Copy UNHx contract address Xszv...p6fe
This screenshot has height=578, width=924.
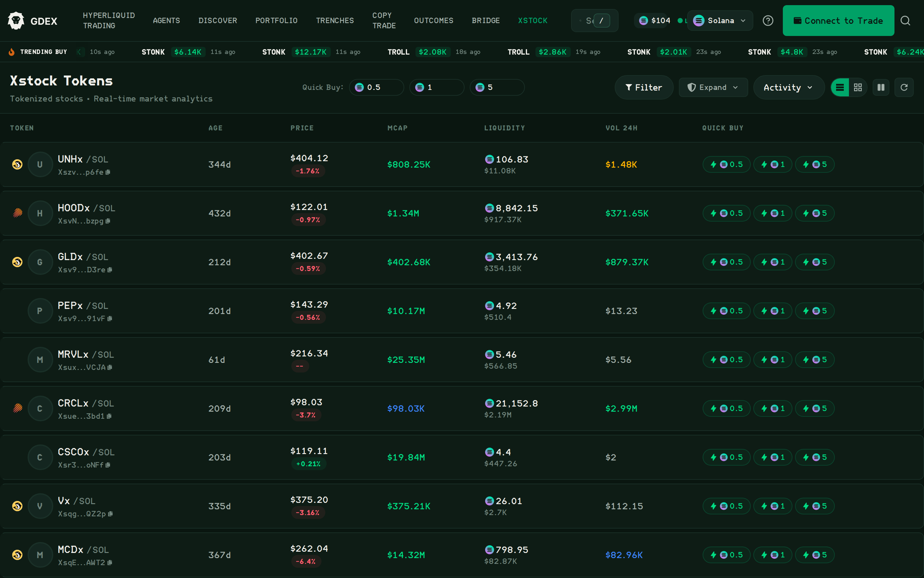[x=108, y=172]
